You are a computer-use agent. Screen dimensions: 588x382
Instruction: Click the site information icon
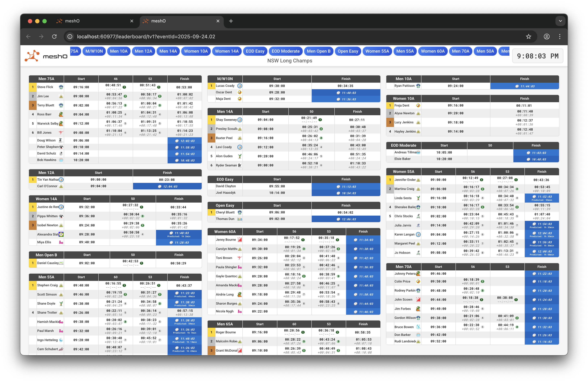tap(70, 37)
